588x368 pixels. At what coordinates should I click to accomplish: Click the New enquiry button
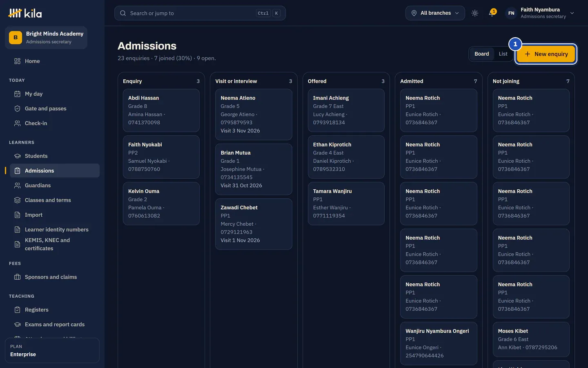tap(546, 54)
